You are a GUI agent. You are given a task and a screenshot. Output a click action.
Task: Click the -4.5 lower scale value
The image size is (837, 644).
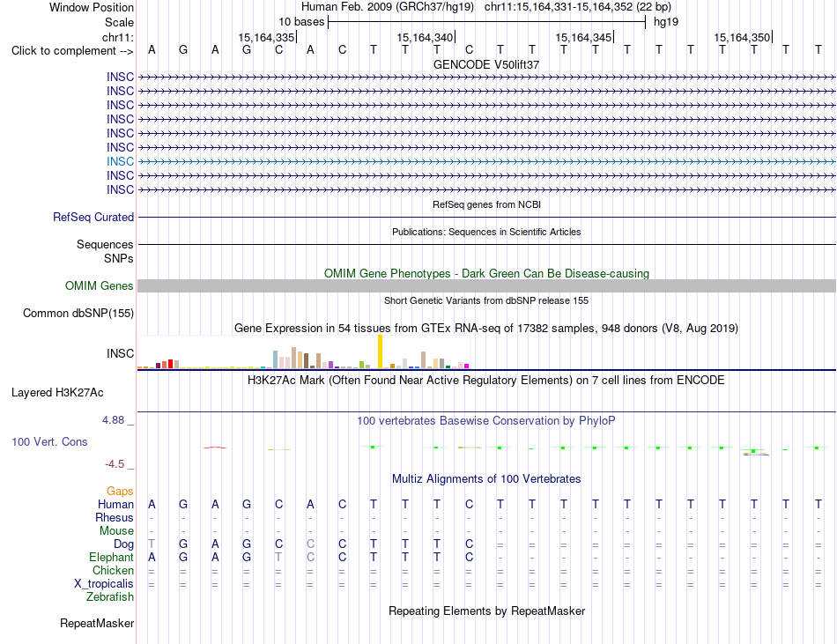115,464
